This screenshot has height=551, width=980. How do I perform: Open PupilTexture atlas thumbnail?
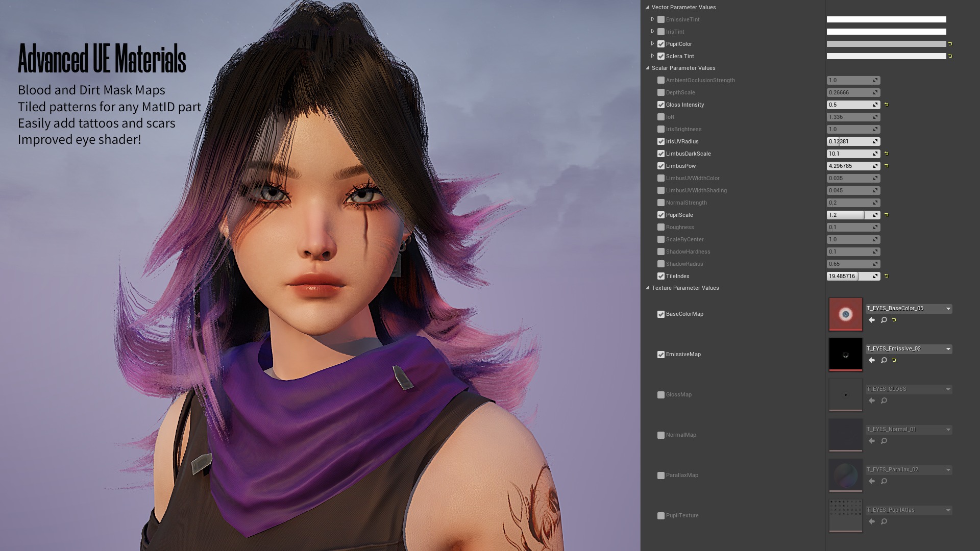pos(845,516)
